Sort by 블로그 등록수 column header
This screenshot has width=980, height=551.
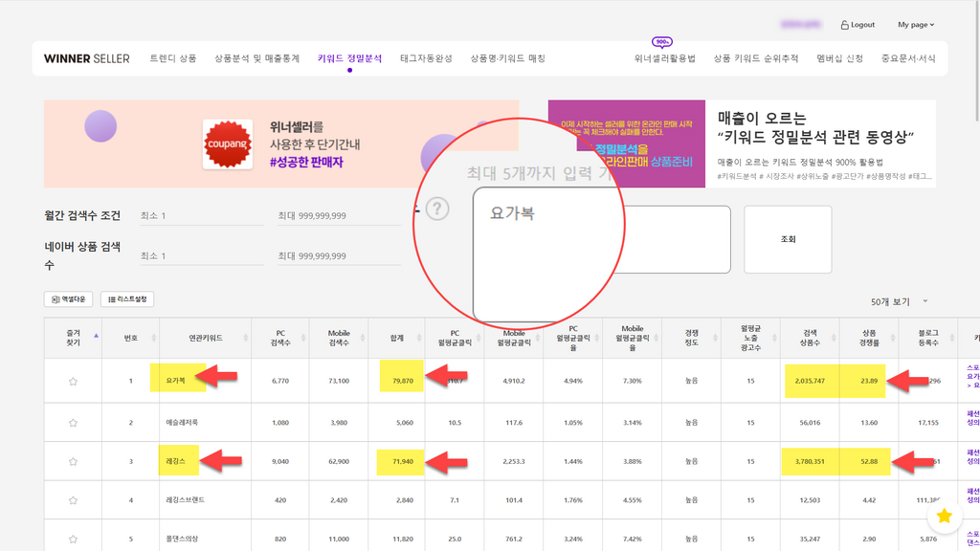pyautogui.click(x=928, y=338)
